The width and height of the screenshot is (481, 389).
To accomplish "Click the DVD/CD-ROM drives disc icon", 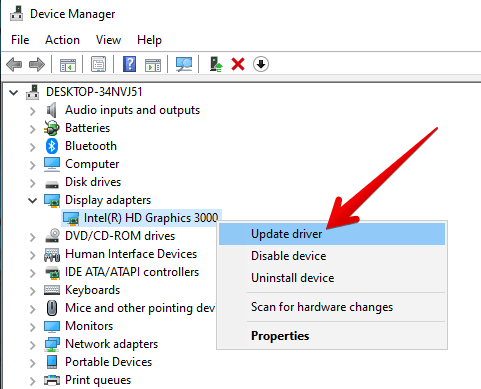I will (x=52, y=236).
